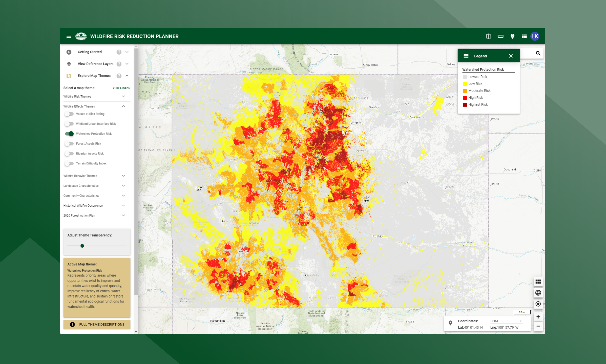Click the Wildfire Risk Reduction Planner title
This screenshot has height=364, width=606.
[134, 36]
